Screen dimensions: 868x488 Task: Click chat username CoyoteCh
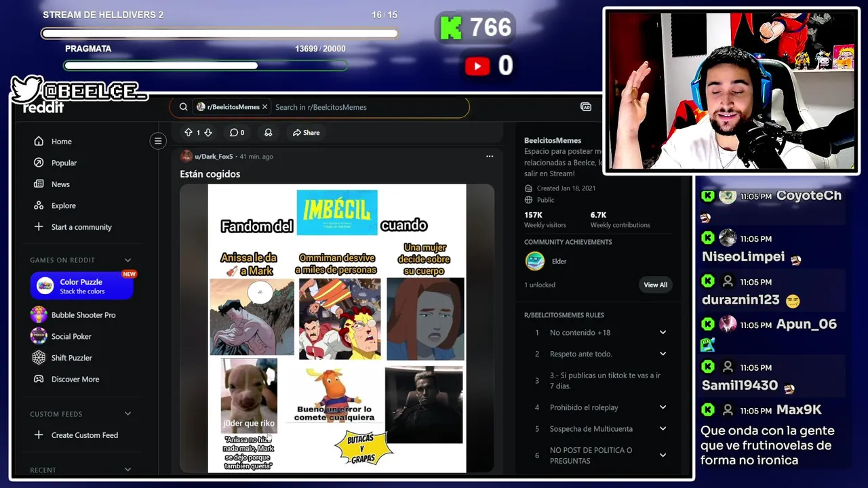click(809, 196)
